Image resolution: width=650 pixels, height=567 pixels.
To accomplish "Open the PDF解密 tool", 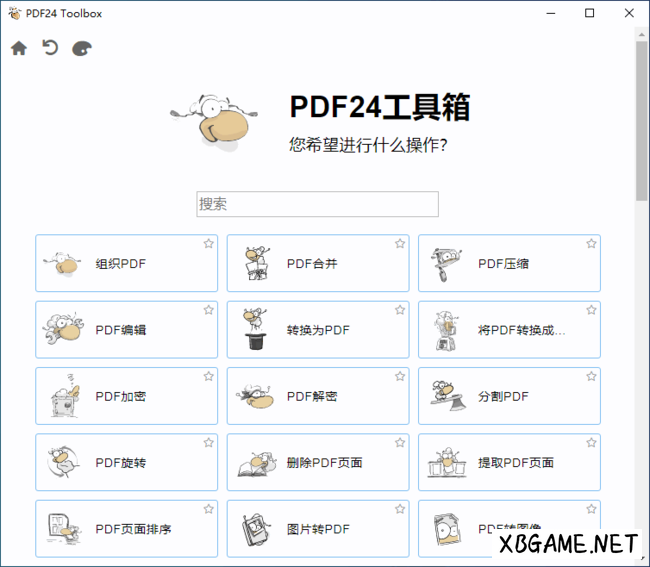I will pyautogui.click(x=318, y=396).
